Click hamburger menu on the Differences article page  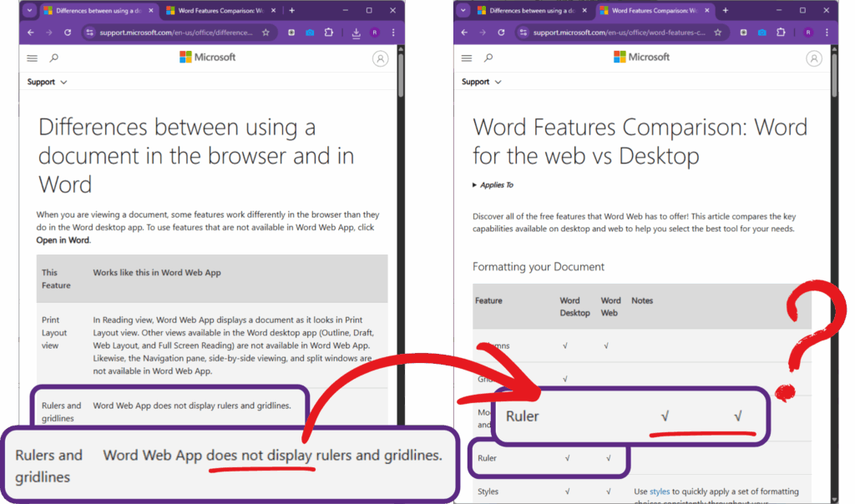pos(33,58)
